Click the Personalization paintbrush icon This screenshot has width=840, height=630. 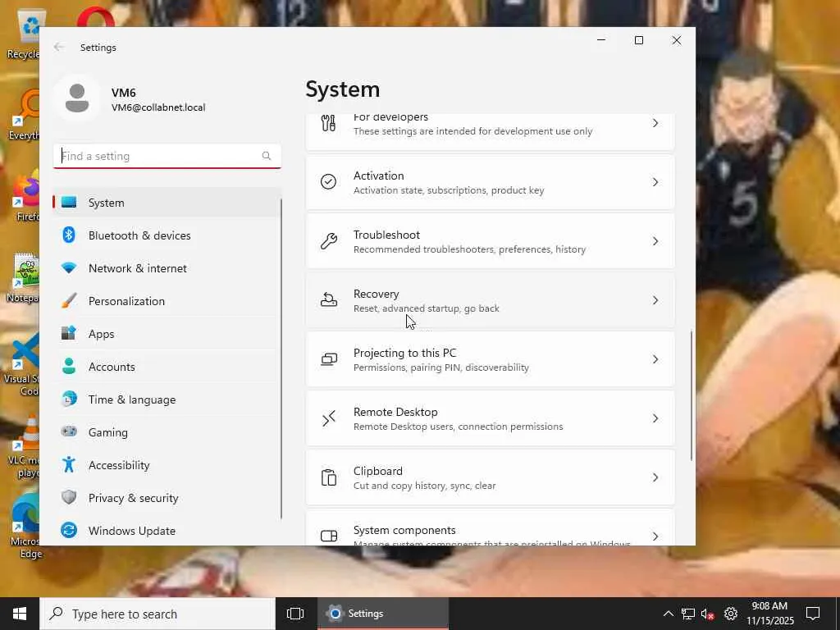click(69, 300)
